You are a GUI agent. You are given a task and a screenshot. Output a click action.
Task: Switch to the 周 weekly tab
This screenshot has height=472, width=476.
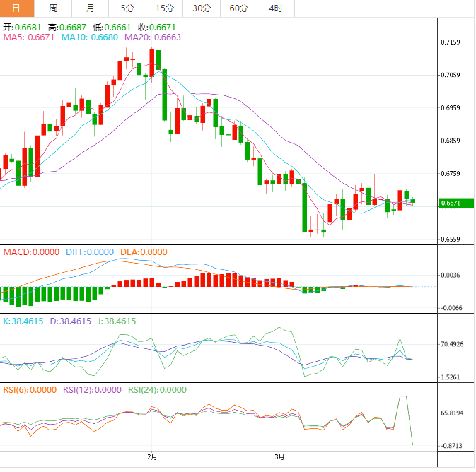[x=53, y=8]
